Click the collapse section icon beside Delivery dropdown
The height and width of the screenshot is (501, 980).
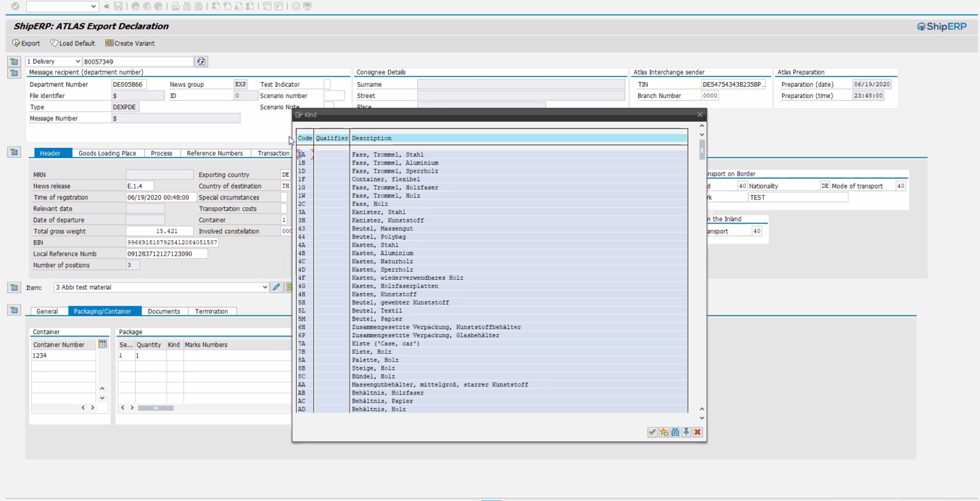(13, 61)
